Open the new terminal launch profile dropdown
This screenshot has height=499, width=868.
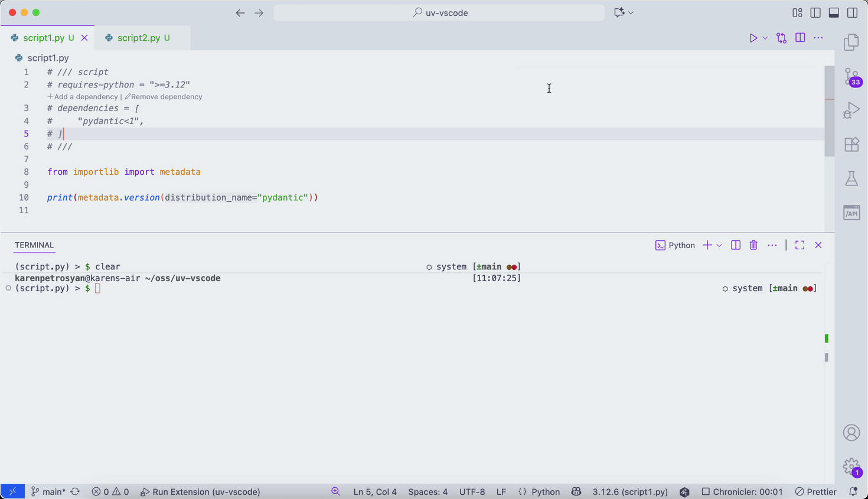(719, 245)
